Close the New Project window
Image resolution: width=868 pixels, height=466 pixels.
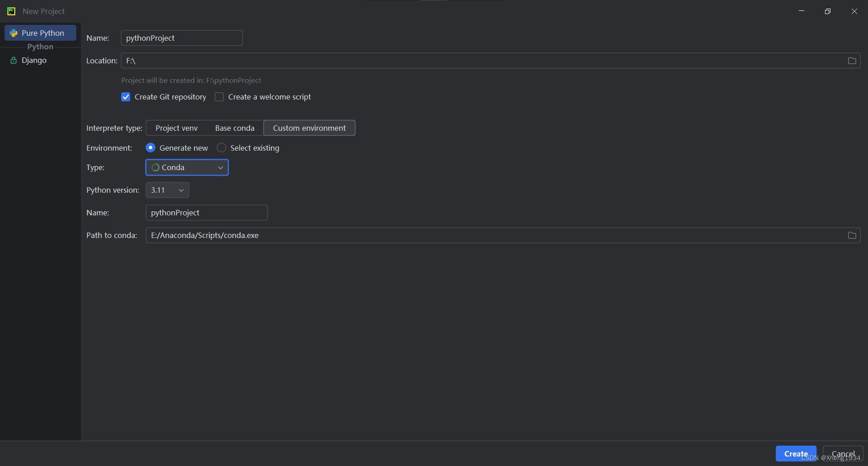[x=854, y=11]
